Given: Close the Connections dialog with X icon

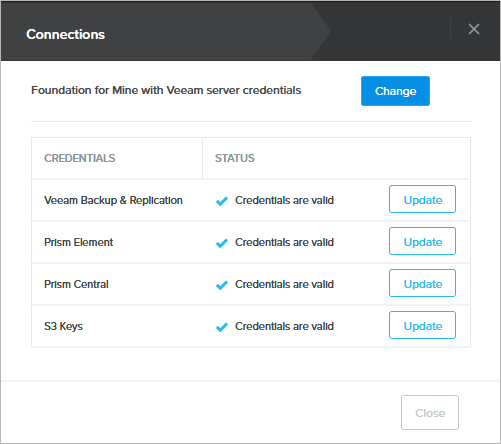Looking at the screenshot, I should click(x=474, y=29).
